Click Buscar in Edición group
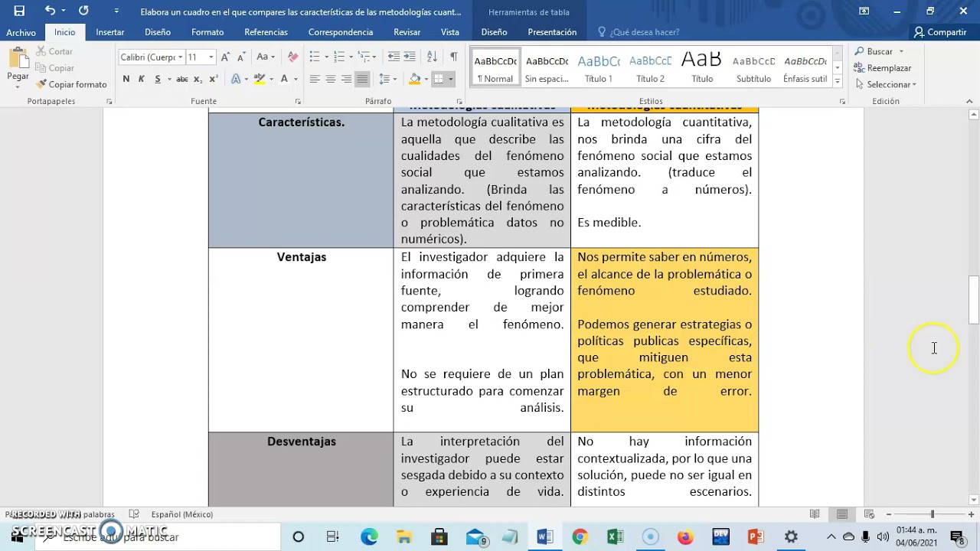Image resolution: width=980 pixels, height=551 pixels. click(879, 51)
